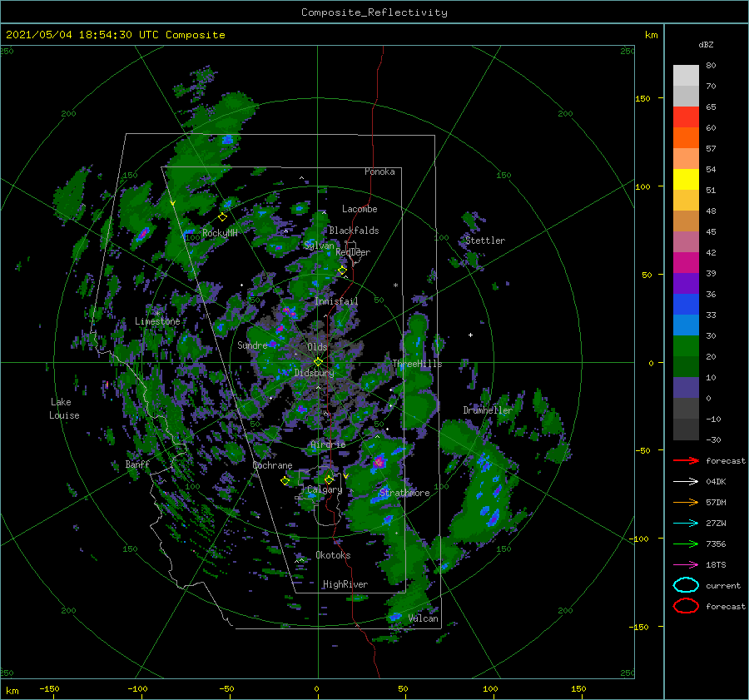Click the Okotoks town label
The height and width of the screenshot is (700, 749).
333,556
